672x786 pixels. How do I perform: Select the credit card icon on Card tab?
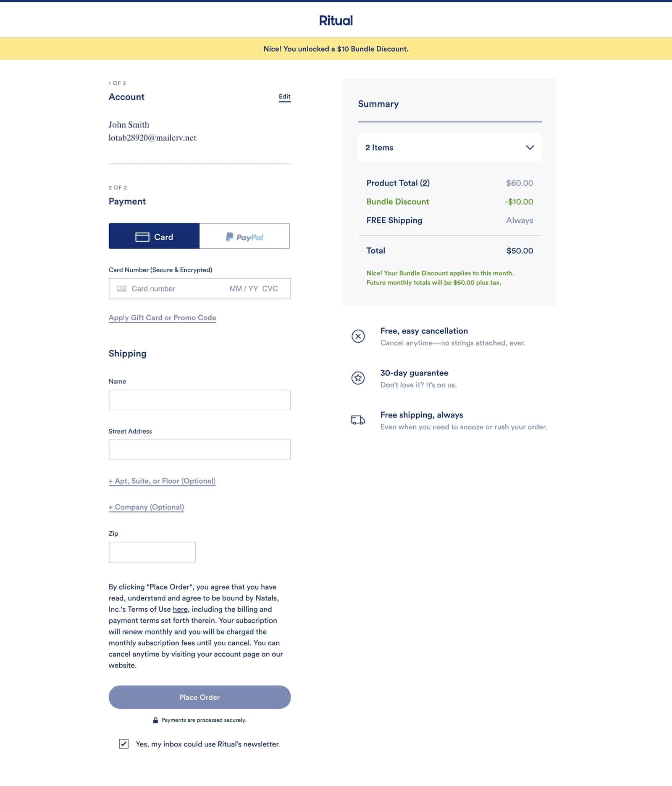[142, 236]
